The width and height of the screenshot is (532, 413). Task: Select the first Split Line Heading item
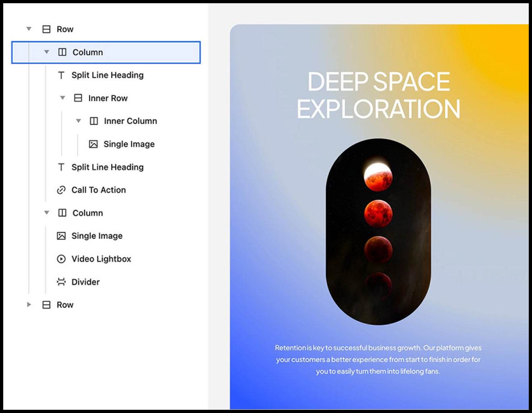pos(107,75)
